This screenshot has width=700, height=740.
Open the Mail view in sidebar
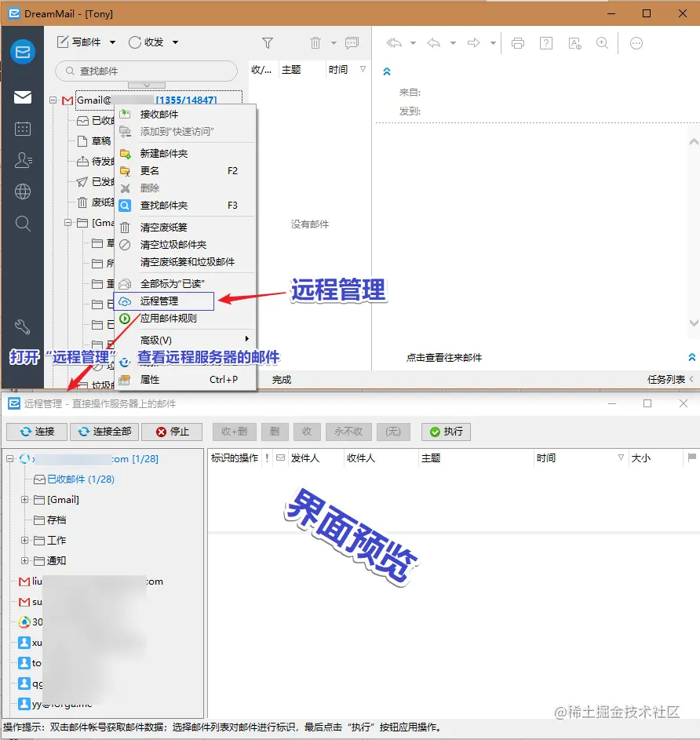tap(23, 97)
